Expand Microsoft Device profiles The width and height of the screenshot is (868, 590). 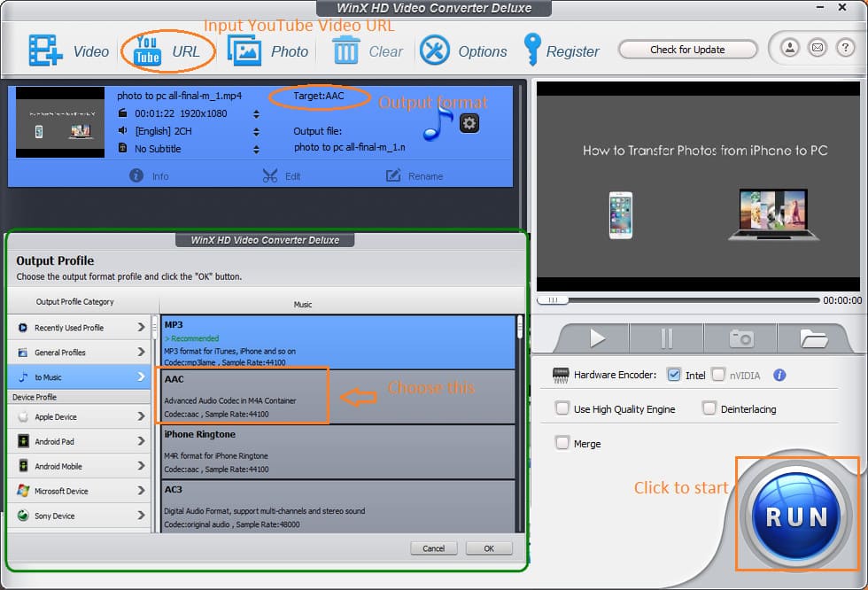click(x=79, y=491)
